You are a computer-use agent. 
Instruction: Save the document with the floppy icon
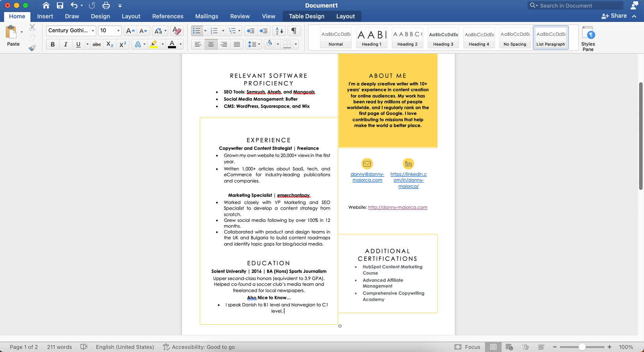(x=60, y=5)
